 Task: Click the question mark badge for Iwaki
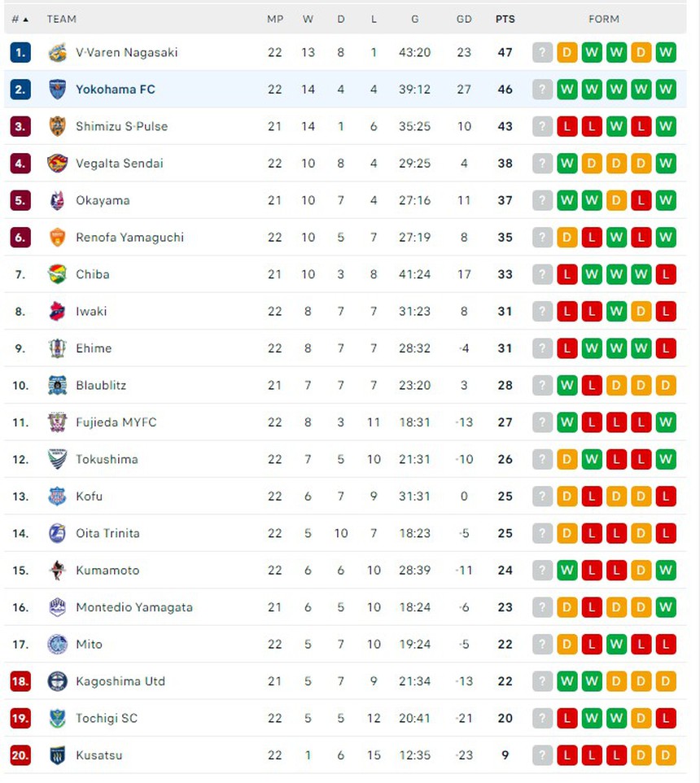542,312
